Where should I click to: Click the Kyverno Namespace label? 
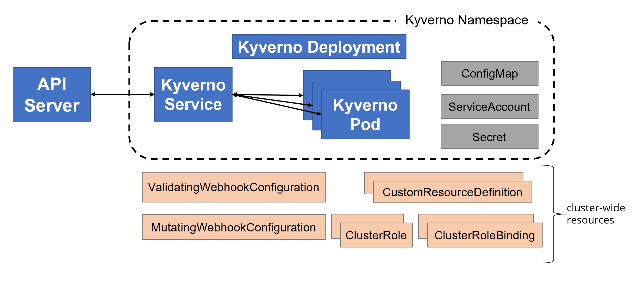coord(467,20)
